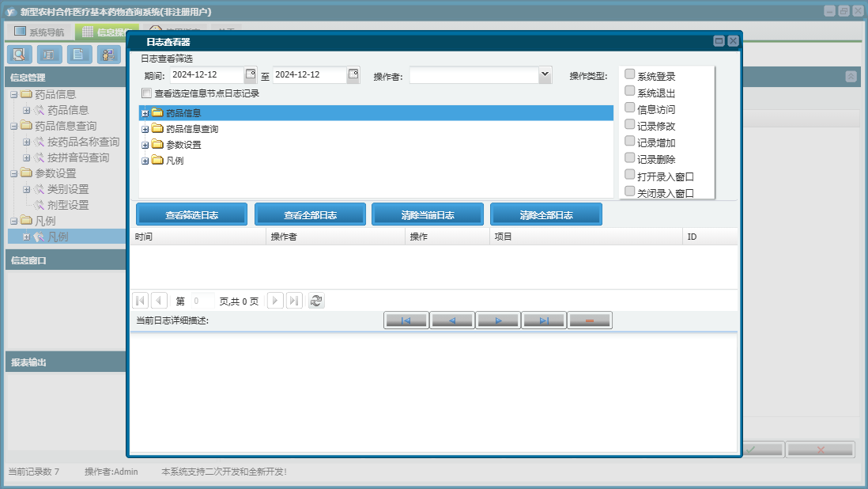Show previous log detail record
868x489 pixels.
pyautogui.click(x=451, y=320)
